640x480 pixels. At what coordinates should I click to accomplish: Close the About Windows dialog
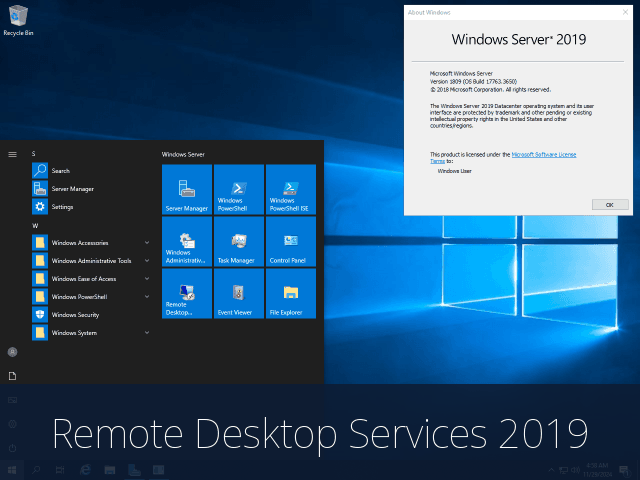click(625, 12)
